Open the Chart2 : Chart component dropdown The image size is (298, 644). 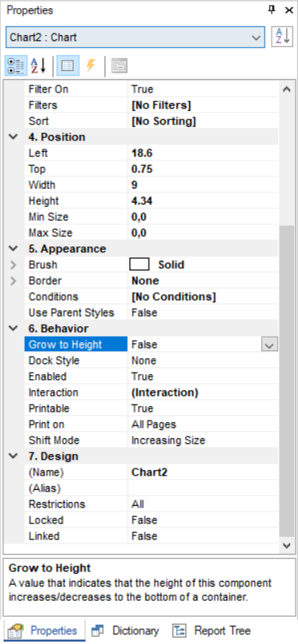(x=135, y=38)
